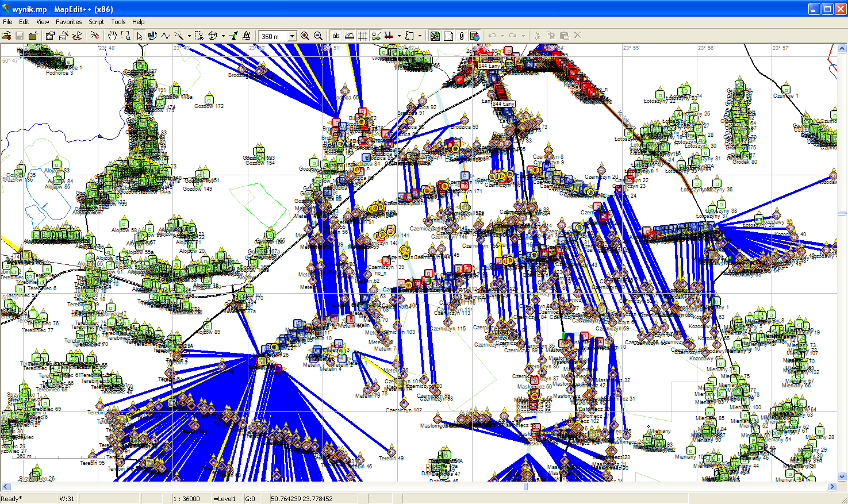Screen dimensions: 848x504
Task: Select the edit nodes polyline tool
Action: pos(166,36)
